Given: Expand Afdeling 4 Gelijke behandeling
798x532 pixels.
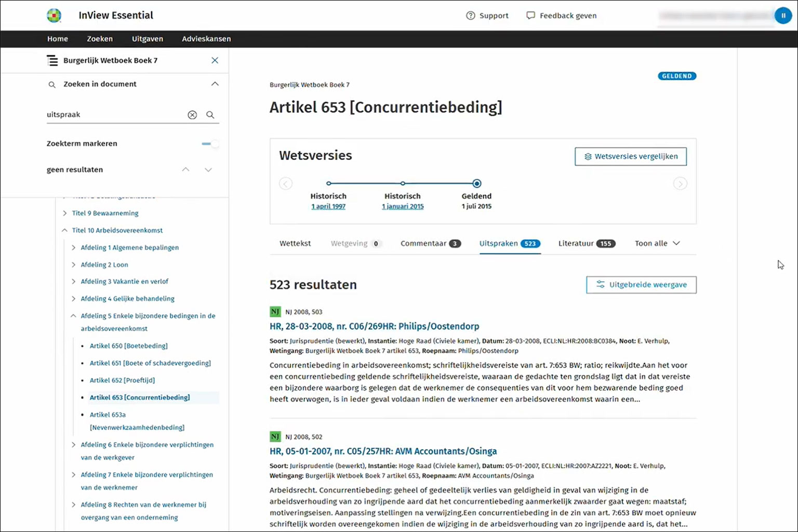Looking at the screenshot, I should coord(73,298).
